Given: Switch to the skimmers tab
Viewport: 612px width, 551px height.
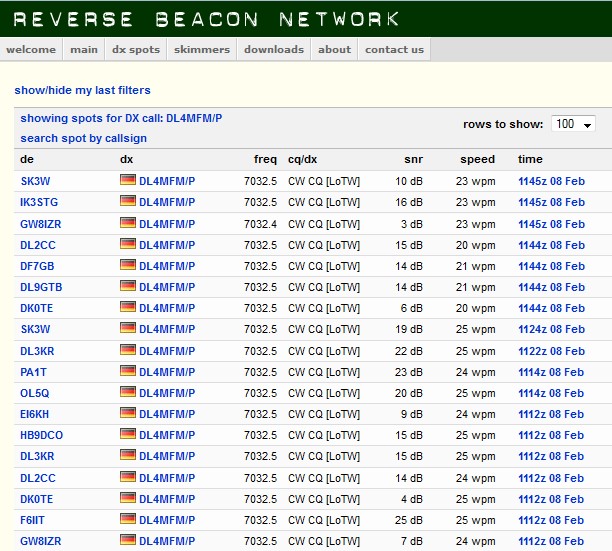Looking at the screenshot, I should pyautogui.click(x=201, y=49).
